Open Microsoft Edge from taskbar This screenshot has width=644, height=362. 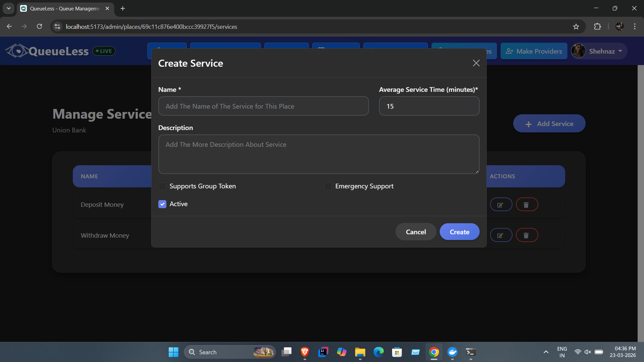tap(379, 352)
